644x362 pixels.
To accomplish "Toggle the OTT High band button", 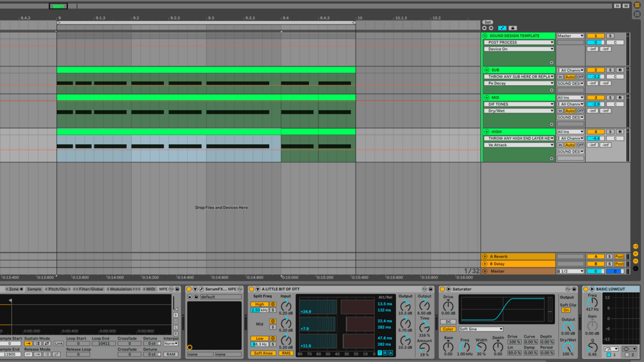I will 260,304.
